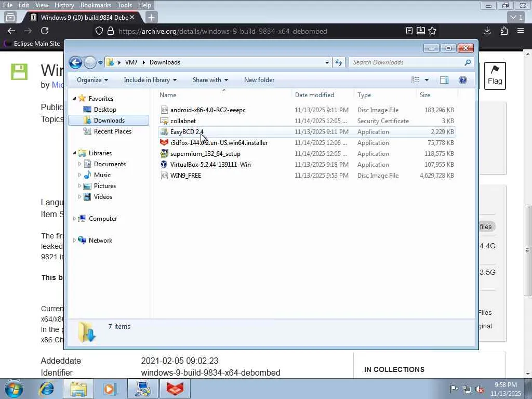
Task: Select the EasyBCD 2.4 application icon
Action: click(x=164, y=131)
